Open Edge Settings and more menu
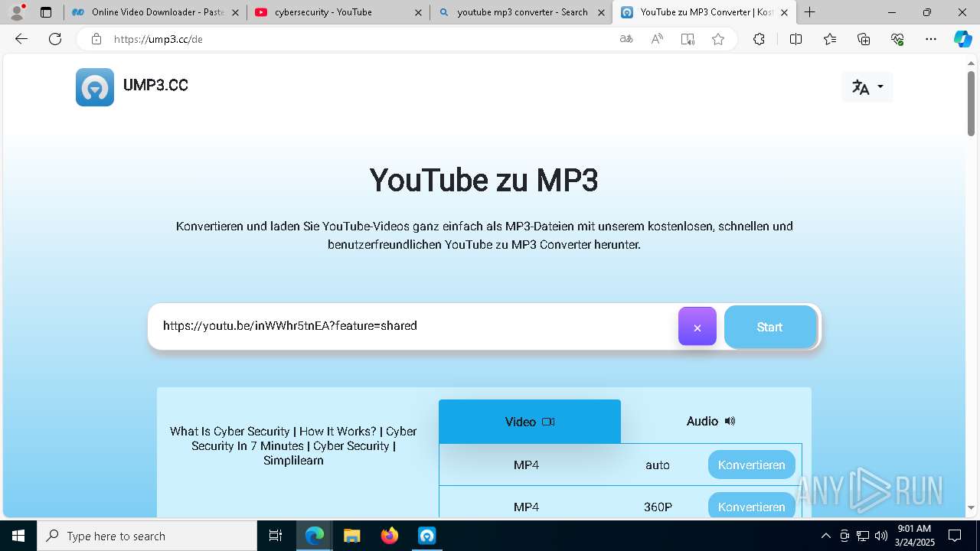The image size is (980, 551). pyautogui.click(x=931, y=39)
